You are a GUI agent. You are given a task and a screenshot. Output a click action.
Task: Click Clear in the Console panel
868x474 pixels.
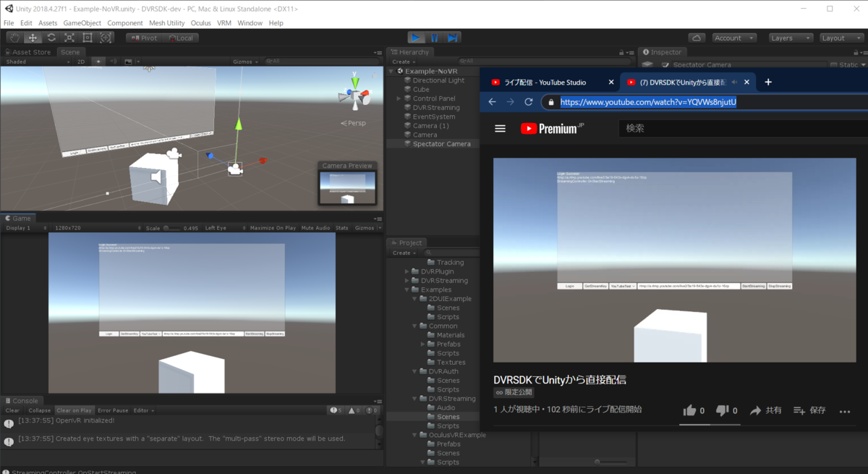click(12, 410)
